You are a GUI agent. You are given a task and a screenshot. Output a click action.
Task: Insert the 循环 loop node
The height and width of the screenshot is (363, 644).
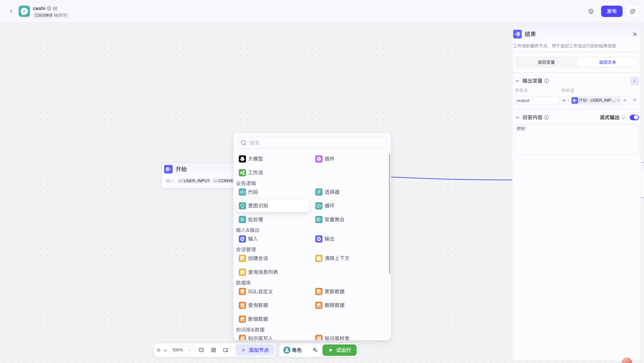325,206
